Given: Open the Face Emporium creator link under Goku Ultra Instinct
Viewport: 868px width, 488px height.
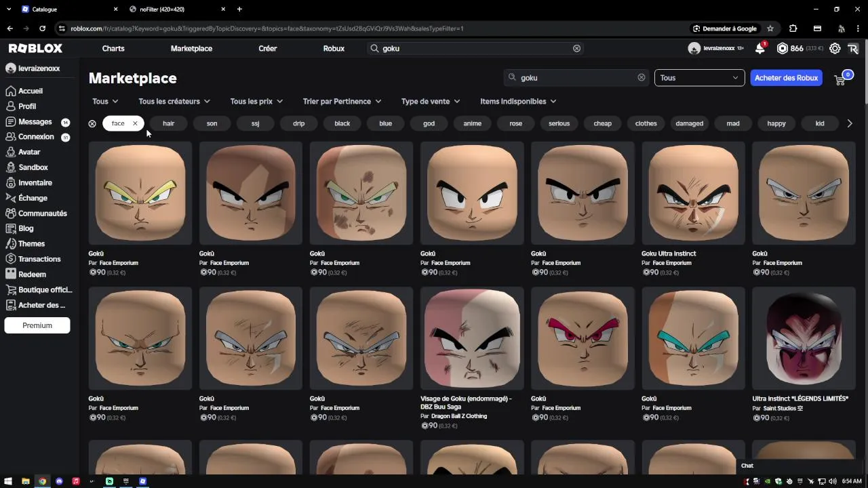Looking at the screenshot, I should (x=672, y=263).
